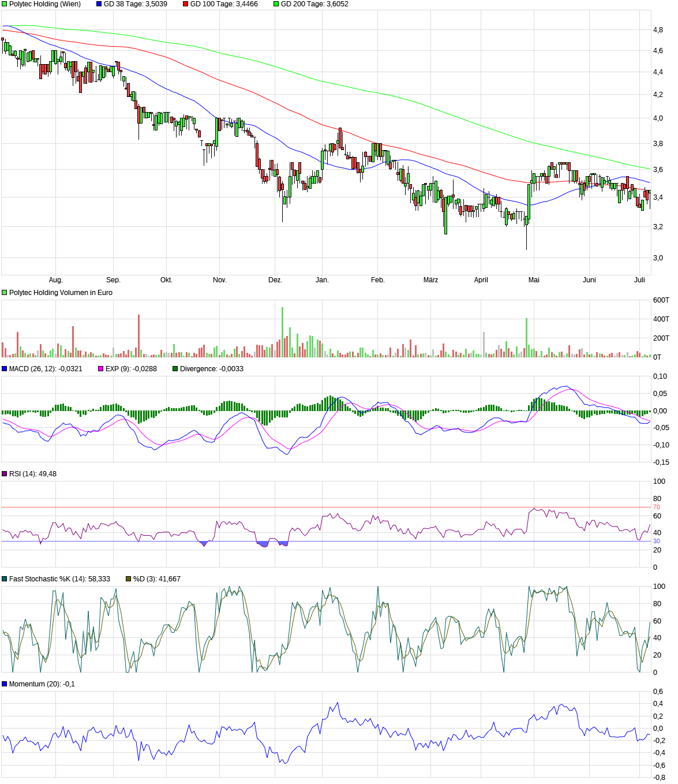The image size is (678, 784).
Task: Click the 'Mai' month axis label
Action: pyautogui.click(x=534, y=280)
